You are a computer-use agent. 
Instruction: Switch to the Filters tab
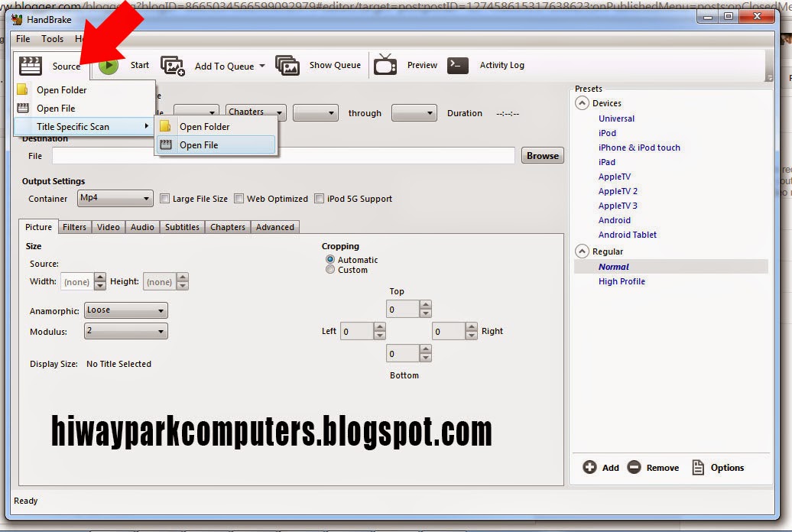tap(74, 227)
